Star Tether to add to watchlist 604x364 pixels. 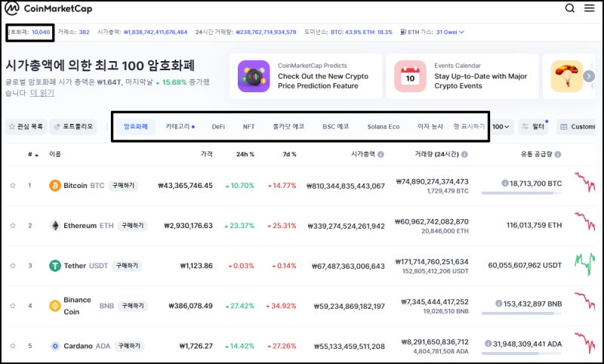(x=13, y=265)
